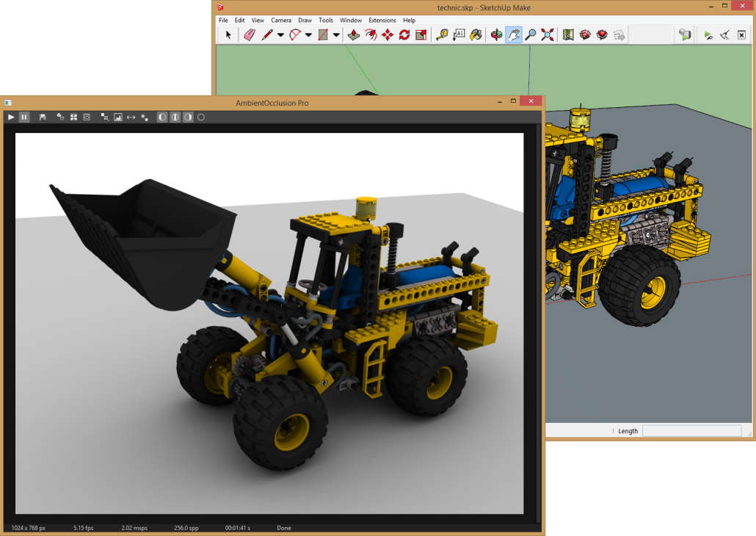
Task: Open the shape tool dropdown arrow
Action: click(x=336, y=35)
